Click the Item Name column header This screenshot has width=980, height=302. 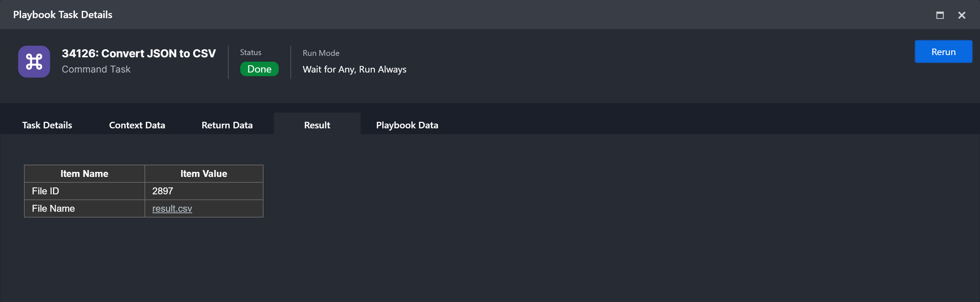click(x=84, y=174)
